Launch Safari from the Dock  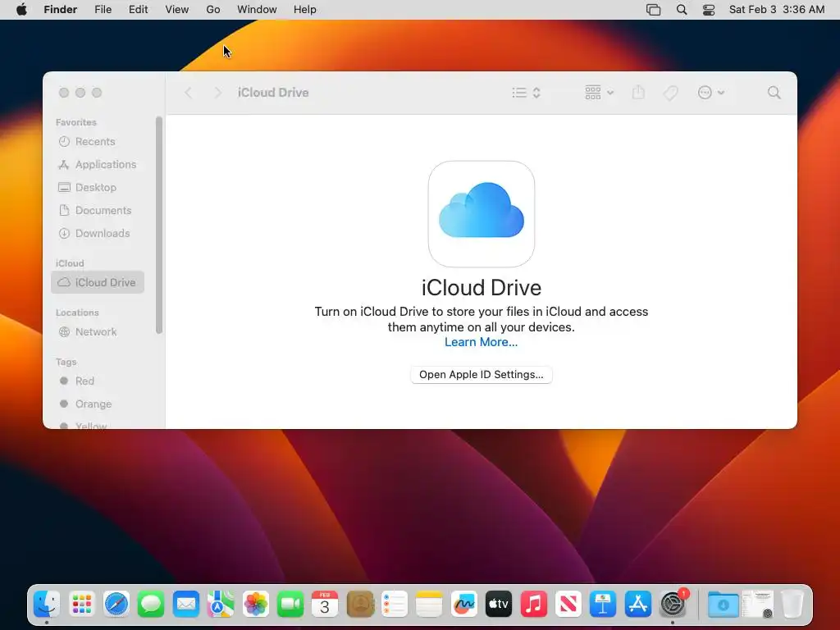click(116, 605)
